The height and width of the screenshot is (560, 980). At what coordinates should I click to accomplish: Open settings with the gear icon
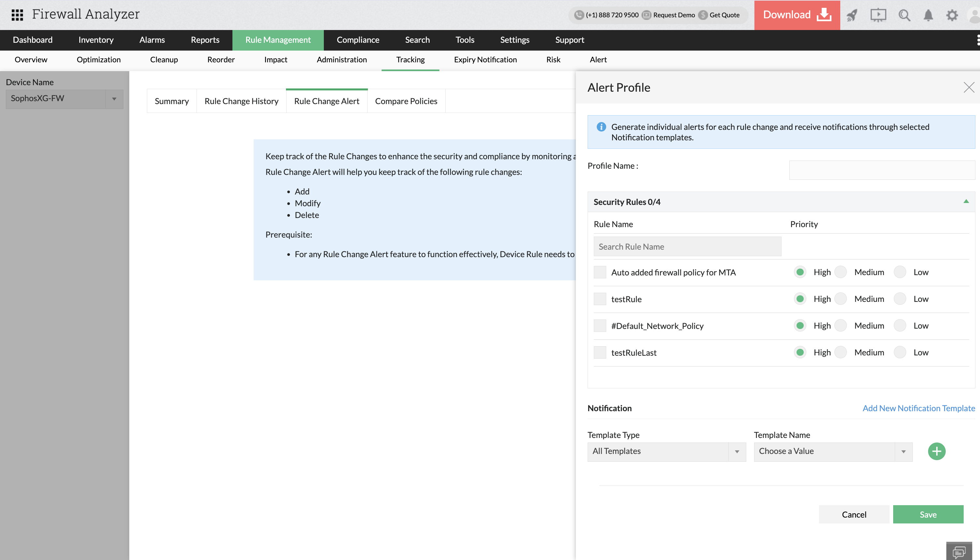pyautogui.click(x=952, y=15)
